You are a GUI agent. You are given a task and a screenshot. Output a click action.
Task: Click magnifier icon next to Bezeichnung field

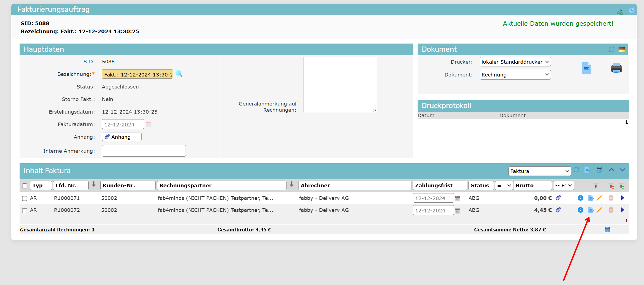pos(179,74)
